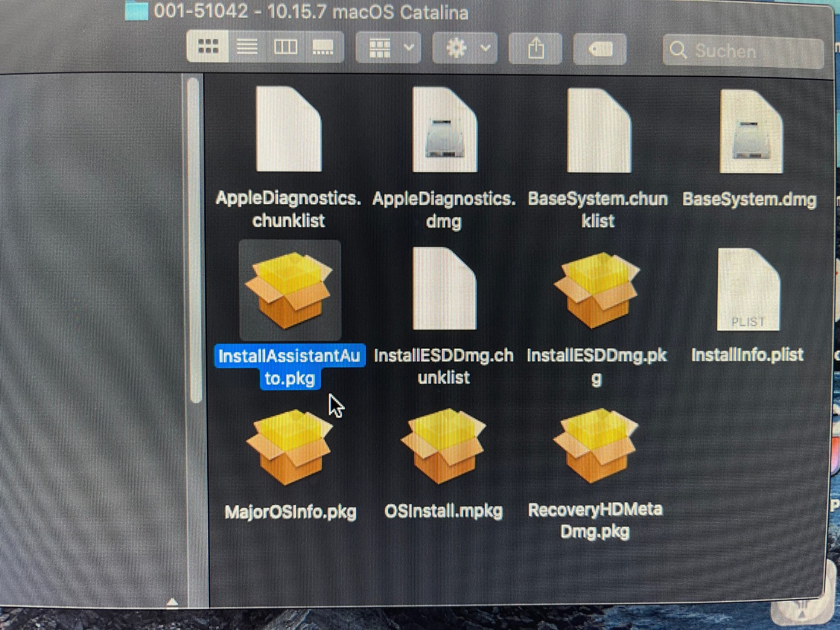
Task: Click the sidebar vertical scrollbar
Action: coord(195,240)
